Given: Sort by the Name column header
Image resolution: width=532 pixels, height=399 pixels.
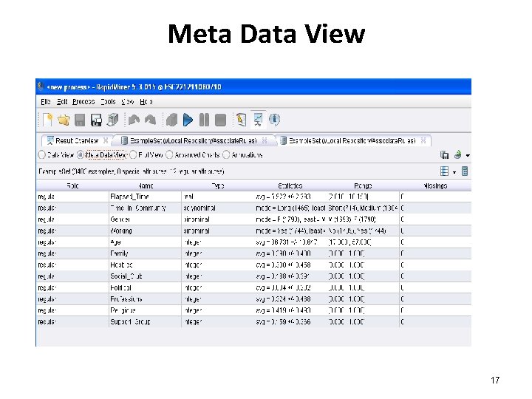Looking at the screenshot, I should click(x=146, y=186).
